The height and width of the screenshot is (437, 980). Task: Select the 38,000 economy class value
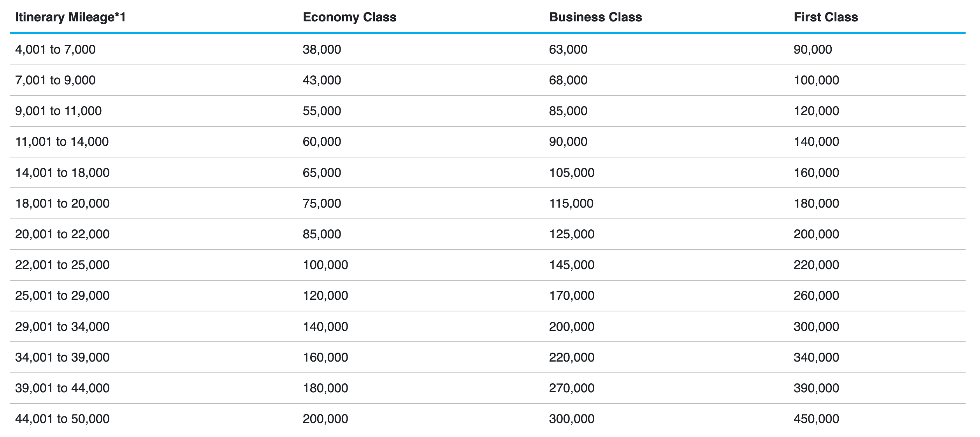click(x=322, y=49)
